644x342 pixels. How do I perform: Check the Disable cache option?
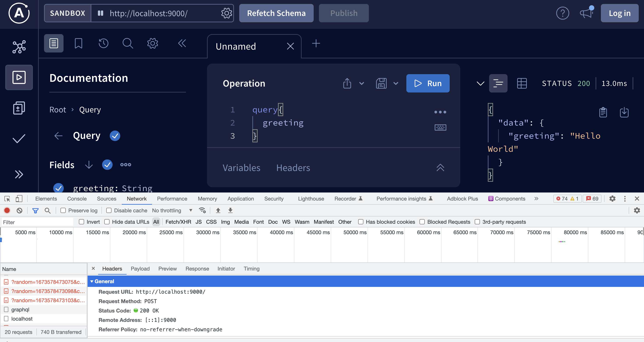click(x=109, y=210)
